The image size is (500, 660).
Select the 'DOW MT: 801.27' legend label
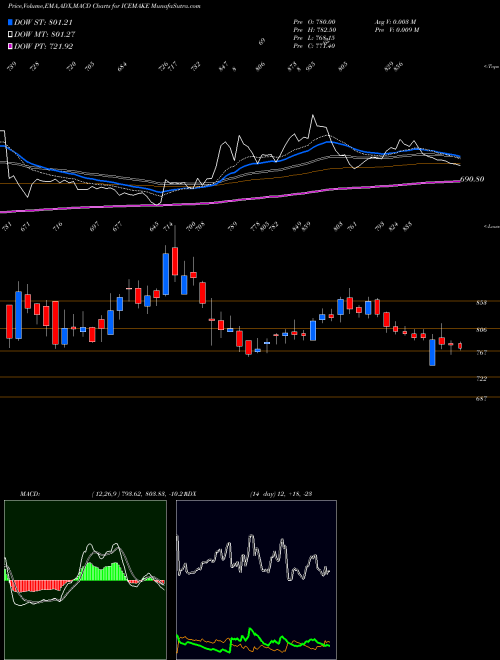coord(45,34)
